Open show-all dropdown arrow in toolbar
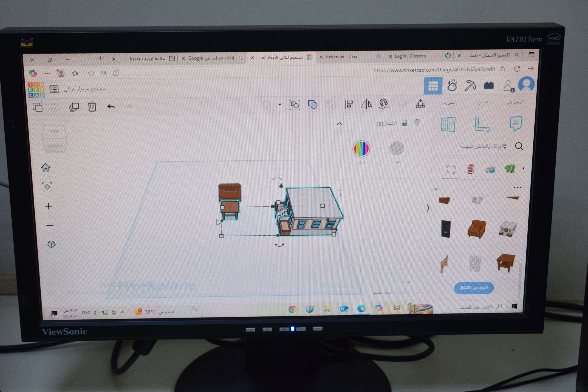 pos(280,105)
